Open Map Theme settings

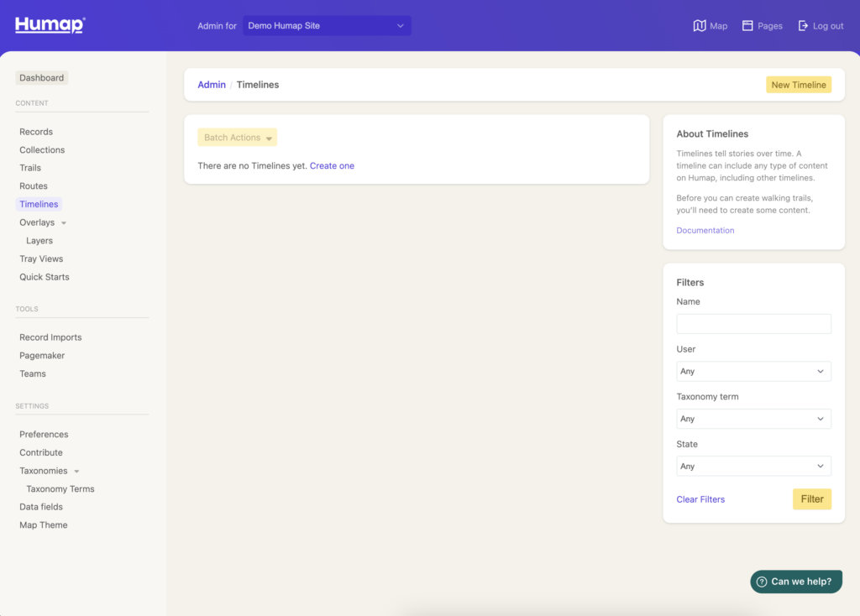click(x=44, y=525)
